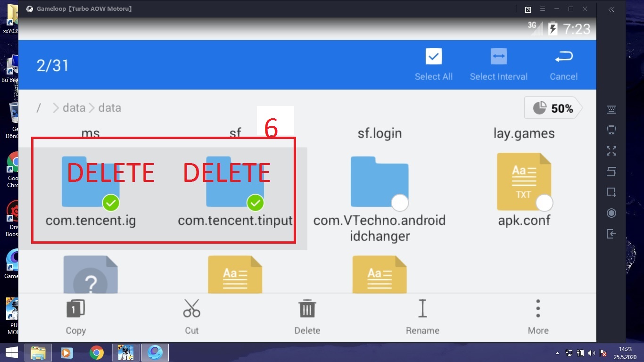
Task: Tap the Delete trash can icon
Action: coord(307,309)
